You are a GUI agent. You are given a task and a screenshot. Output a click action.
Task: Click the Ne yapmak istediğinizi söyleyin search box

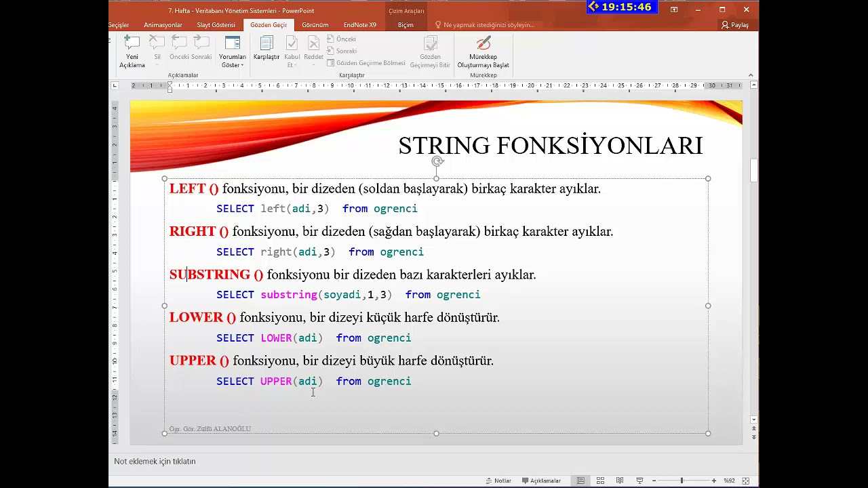(x=485, y=25)
